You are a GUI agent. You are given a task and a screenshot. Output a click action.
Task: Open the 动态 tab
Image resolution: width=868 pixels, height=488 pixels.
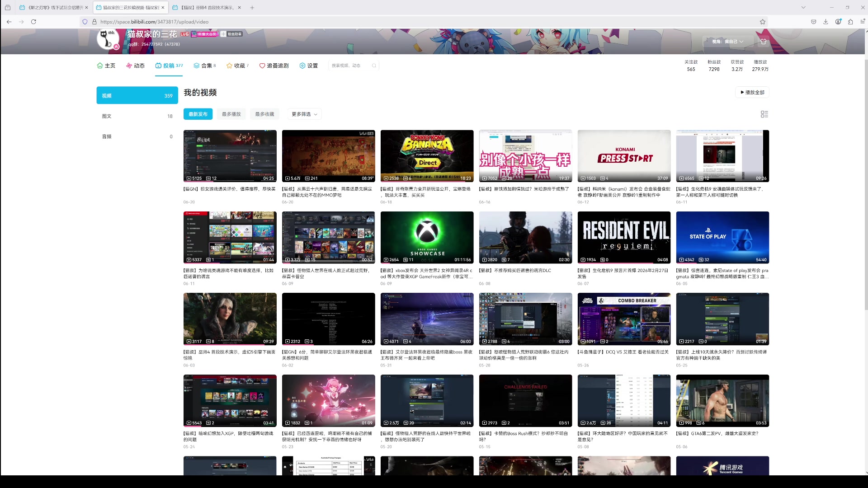(x=136, y=66)
